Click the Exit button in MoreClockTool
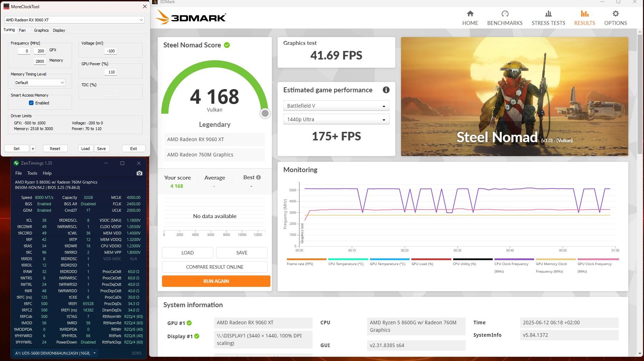 pos(133,149)
